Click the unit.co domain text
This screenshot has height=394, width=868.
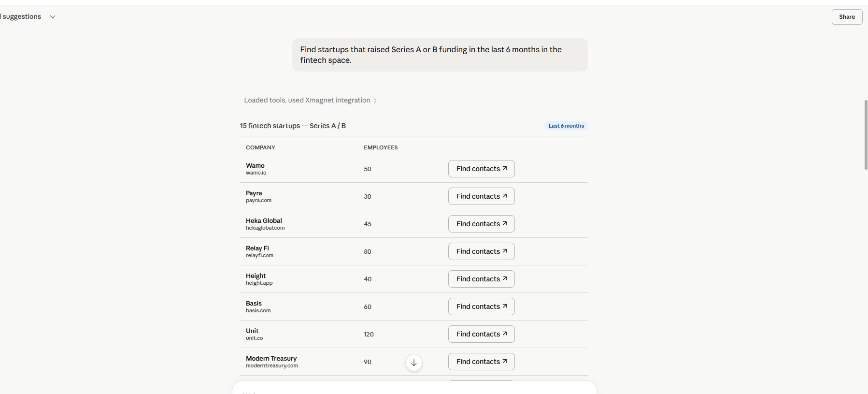pos(254,338)
